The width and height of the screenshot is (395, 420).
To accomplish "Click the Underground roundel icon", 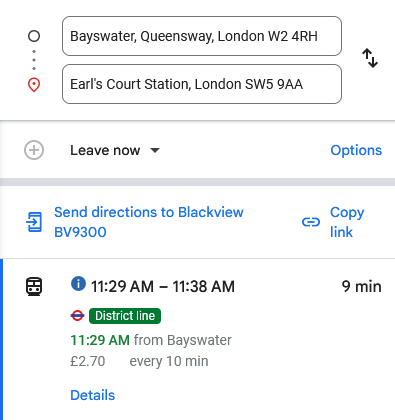I will [x=77, y=315].
